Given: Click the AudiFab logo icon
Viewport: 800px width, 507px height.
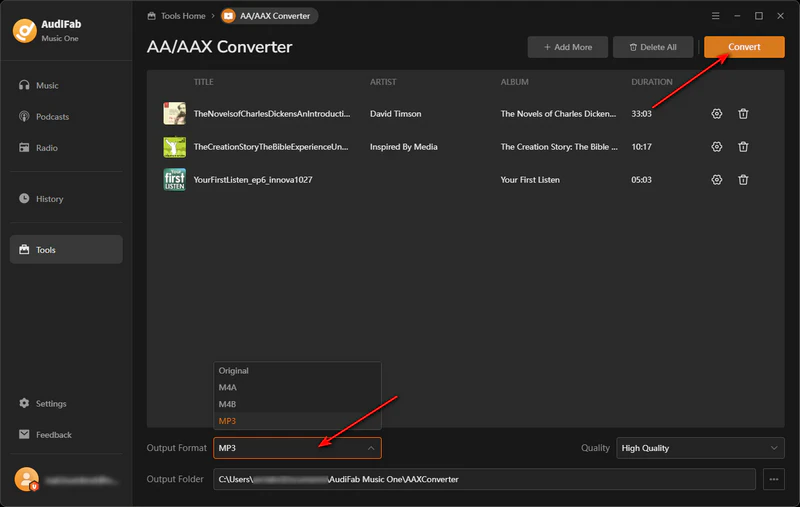Looking at the screenshot, I should (x=24, y=31).
